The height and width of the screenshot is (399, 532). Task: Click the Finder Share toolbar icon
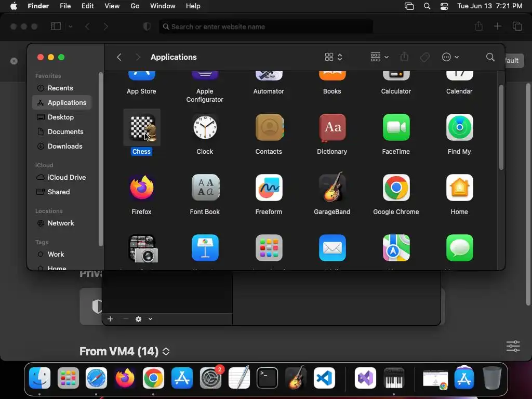click(x=404, y=57)
